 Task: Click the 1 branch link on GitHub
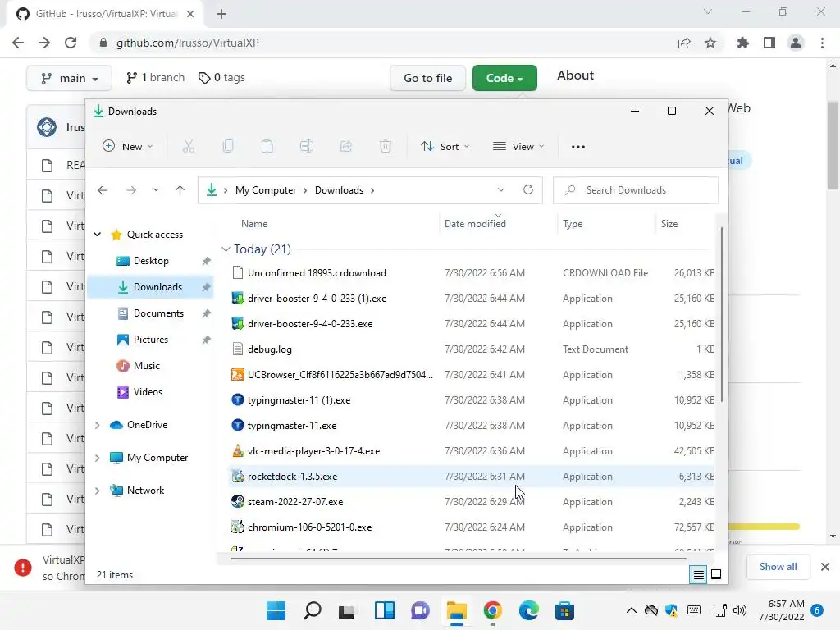155,78
